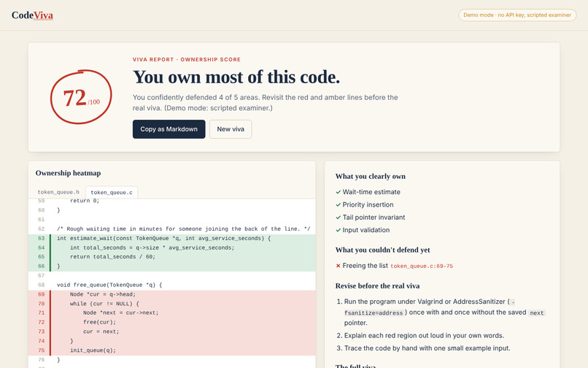
Task: Click line 63 estimate_wait function signature
Action: [x=163, y=239]
